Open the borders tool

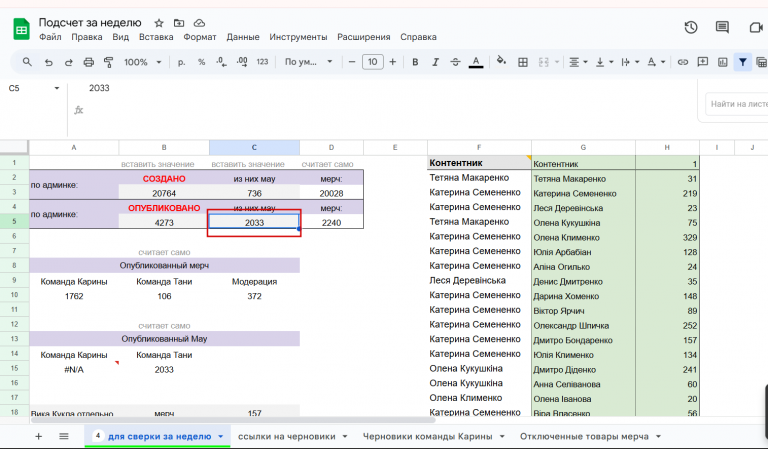coord(523,62)
